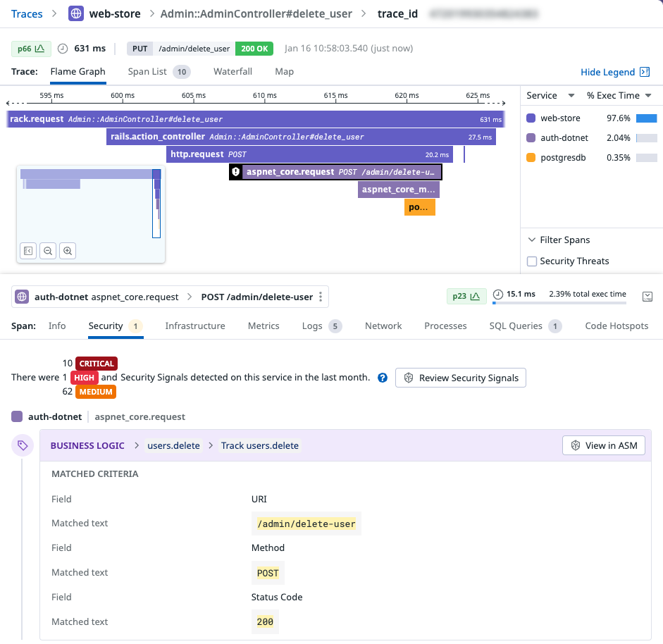Screen dimensions: 663x644
Task: Switch to the Span List tab
Action: 159,72
